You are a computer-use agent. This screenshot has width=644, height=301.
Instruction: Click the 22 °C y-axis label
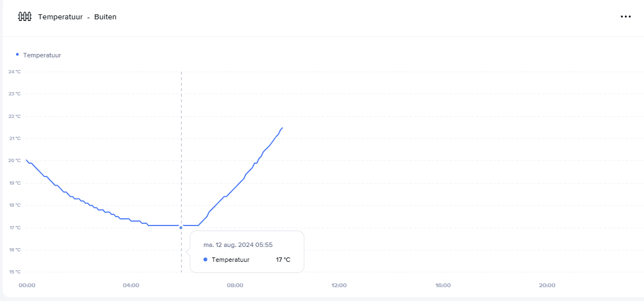(x=14, y=116)
